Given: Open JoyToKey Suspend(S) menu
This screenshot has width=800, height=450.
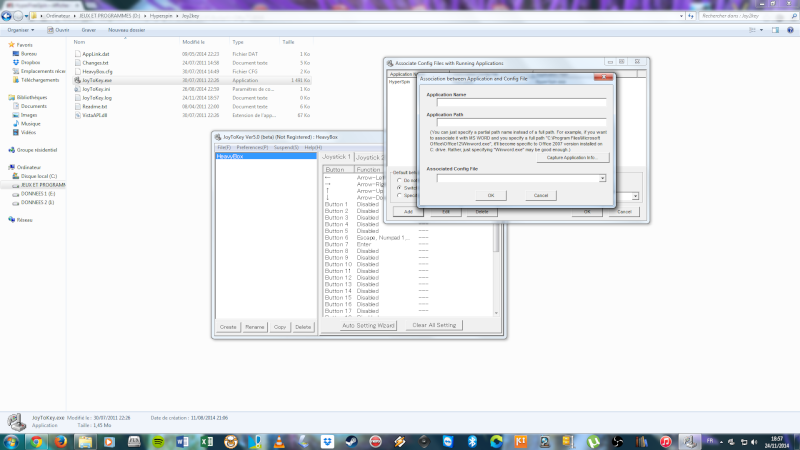Looking at the screenshot, I should click(286, 147).
